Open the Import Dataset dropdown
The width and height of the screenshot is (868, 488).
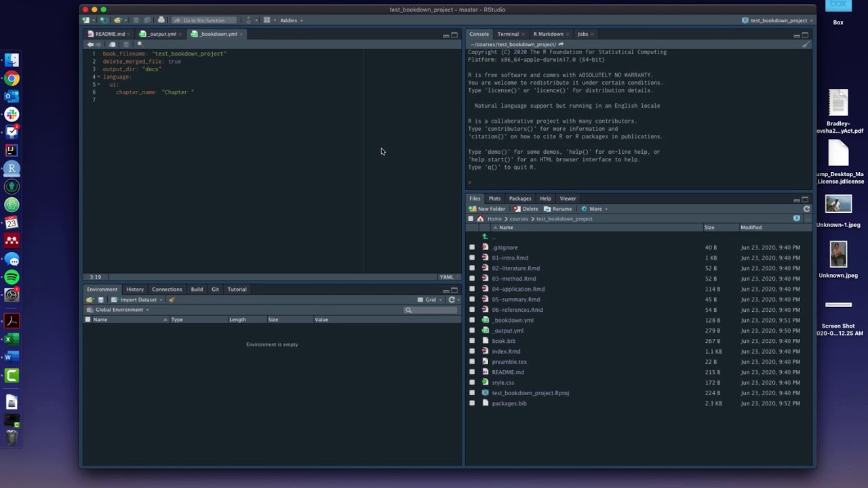[x=137, y=300]
